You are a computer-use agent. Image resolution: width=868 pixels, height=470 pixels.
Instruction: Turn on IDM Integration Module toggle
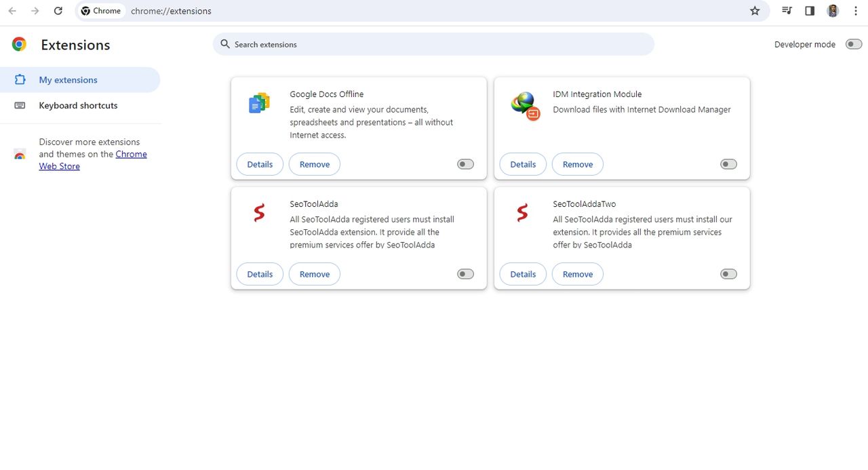click(728, 164)
